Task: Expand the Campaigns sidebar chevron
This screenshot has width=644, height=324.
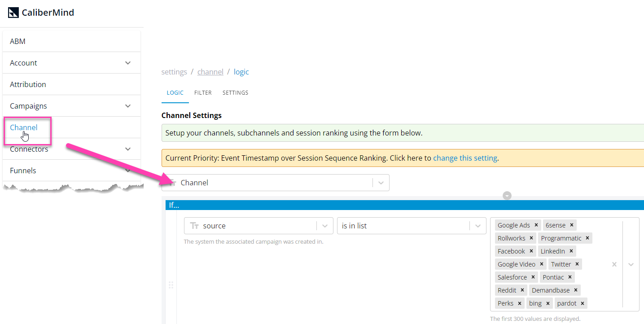Action: (x=128, y=106)
